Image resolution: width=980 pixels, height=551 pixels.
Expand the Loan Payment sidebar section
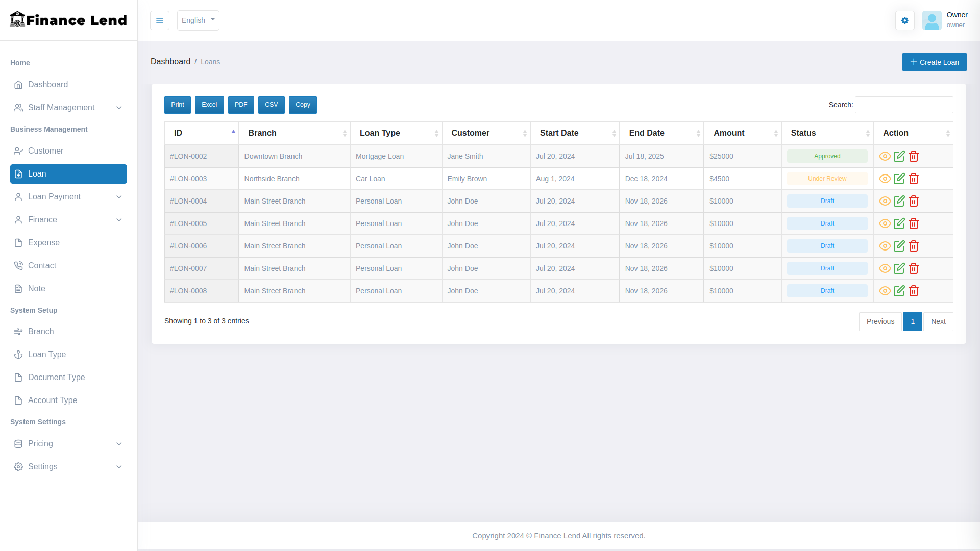(68, 197)
